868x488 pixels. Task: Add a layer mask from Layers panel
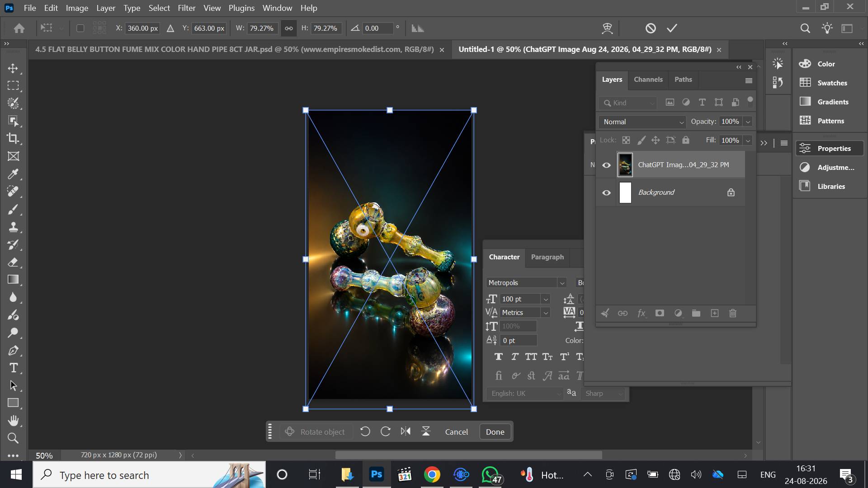(x=660, y=313)
